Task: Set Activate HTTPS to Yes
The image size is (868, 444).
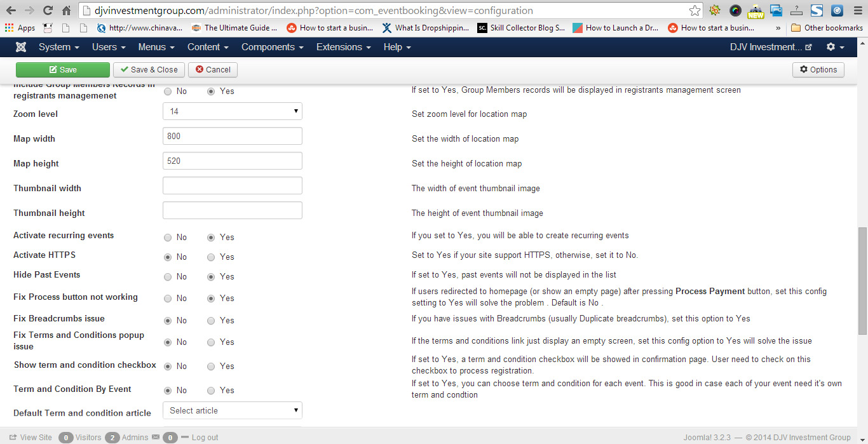Action: point(211,257)
